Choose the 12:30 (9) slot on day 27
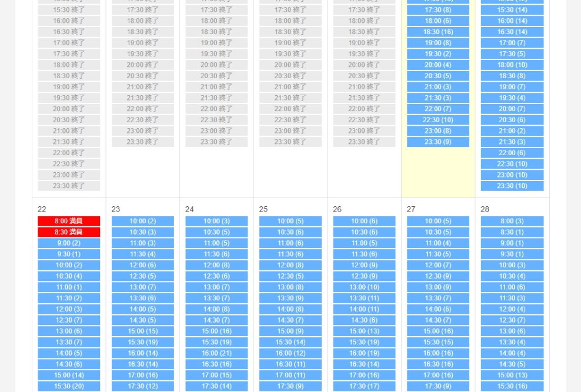Screen dimensions: 581x392 pyautogui.click(x=438, y=276)
